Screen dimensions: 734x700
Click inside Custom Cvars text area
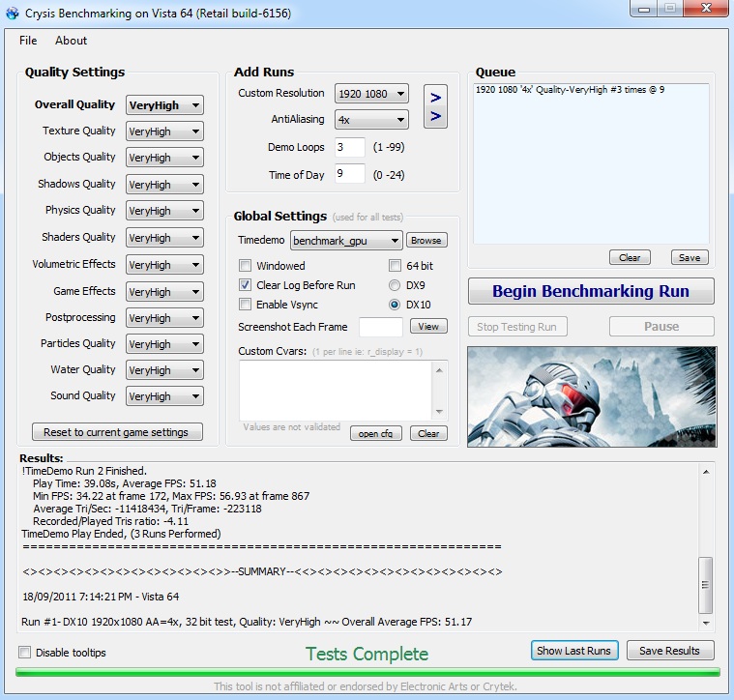337,392
